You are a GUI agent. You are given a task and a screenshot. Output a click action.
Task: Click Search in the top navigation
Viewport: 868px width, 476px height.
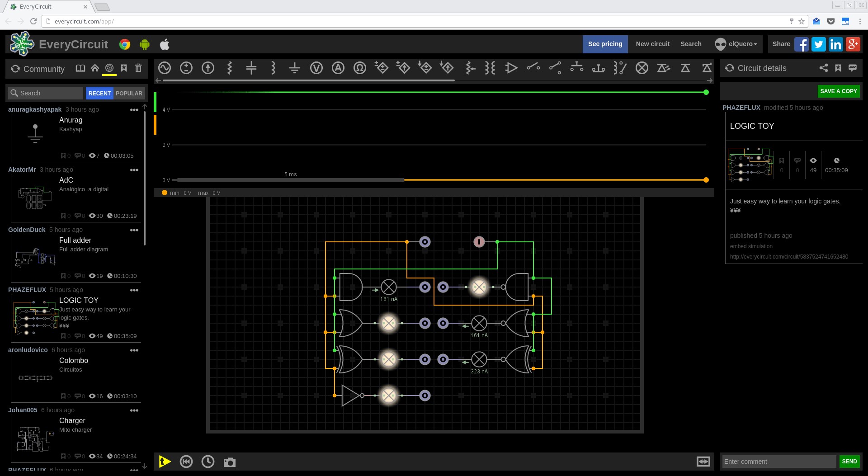click(691, 44)
